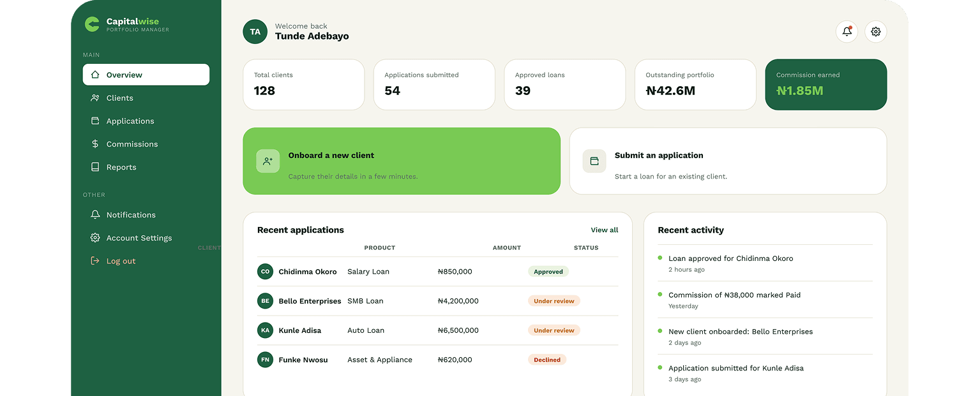Viewport: 980px width, 396px height.
Task: Click the Account Settings gear icon in sidebar
Action: (x=95, y=238)
